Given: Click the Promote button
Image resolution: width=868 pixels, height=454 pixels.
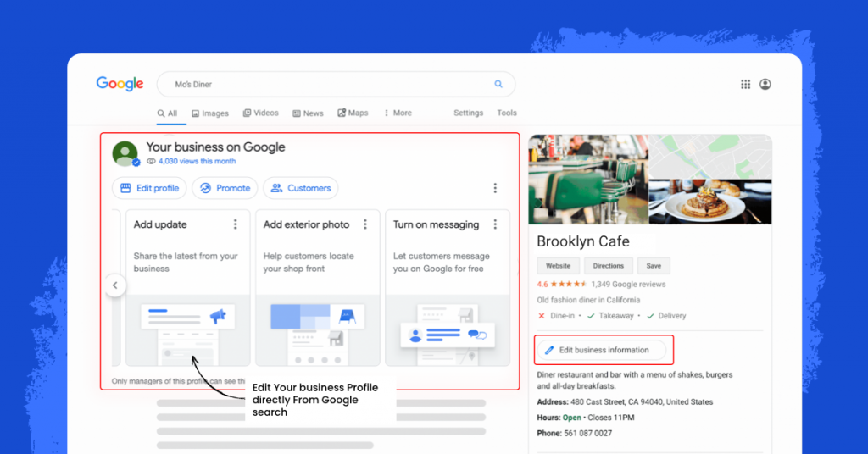Looking at the screenshot, I should click(x=225, y=188).
